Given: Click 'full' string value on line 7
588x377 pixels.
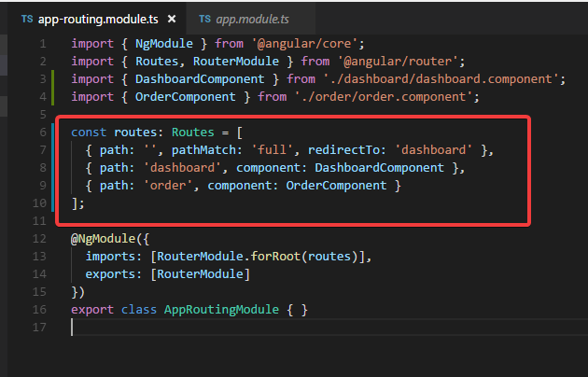Looking at the screenshot, I should (x=272, y=150).
